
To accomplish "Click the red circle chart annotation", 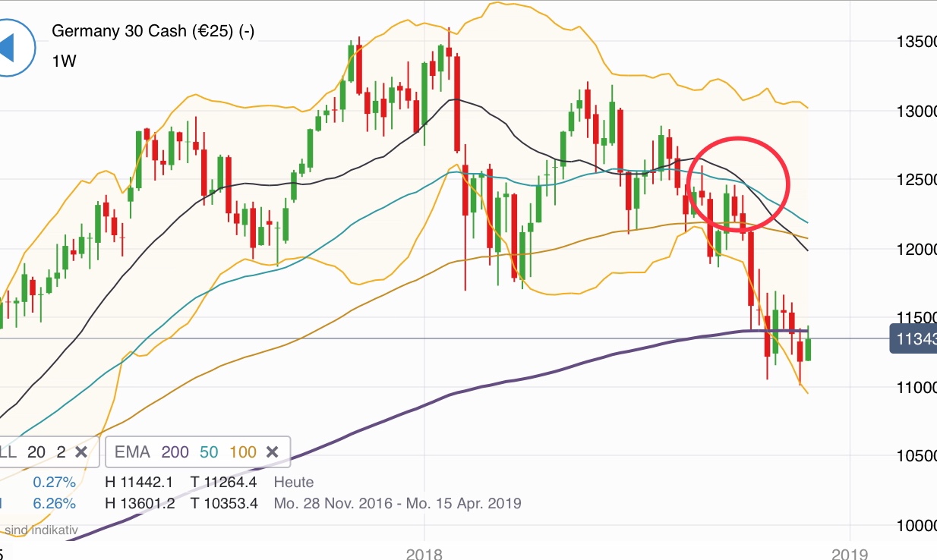I will (739, 181).
